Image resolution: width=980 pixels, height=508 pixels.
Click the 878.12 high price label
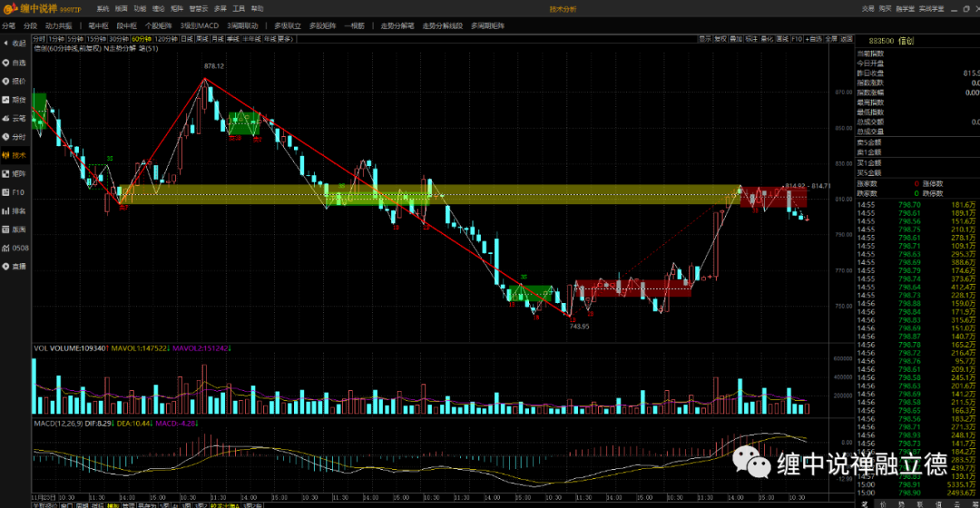[x=214, y=65]
